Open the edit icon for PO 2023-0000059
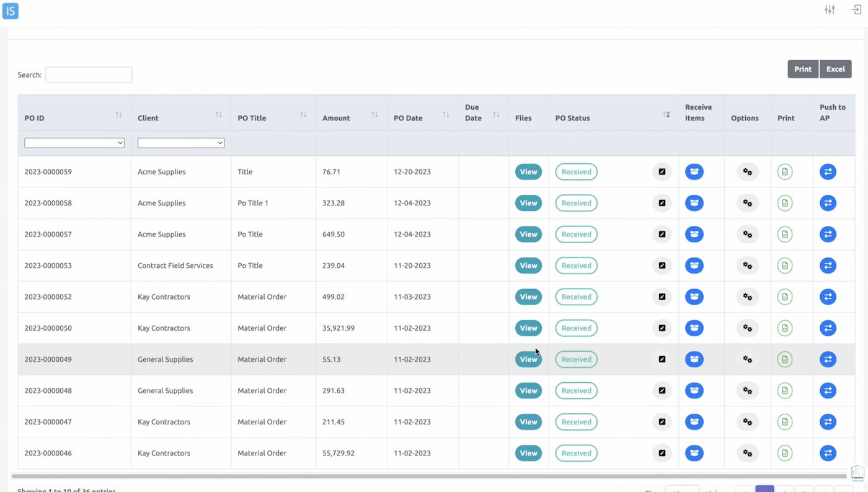This screenshot has height=492, width=868. coord(662,171)
